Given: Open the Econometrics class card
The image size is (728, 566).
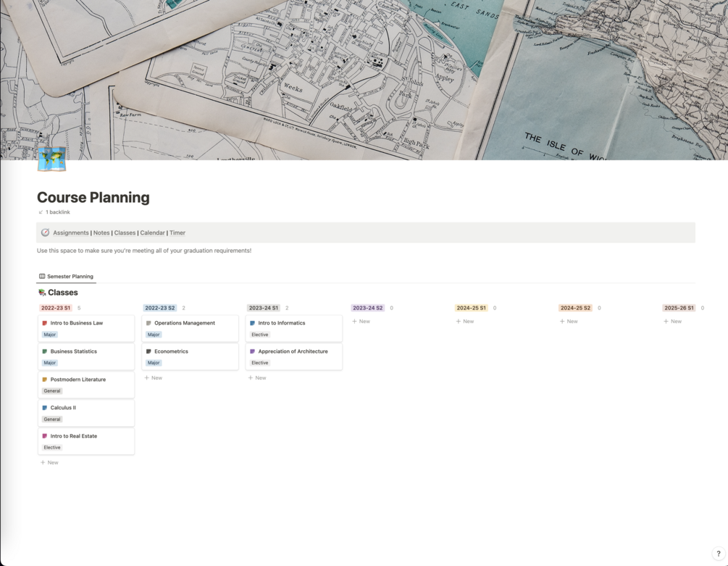Looking at the screenshot, I should click(x=171, y=351).
